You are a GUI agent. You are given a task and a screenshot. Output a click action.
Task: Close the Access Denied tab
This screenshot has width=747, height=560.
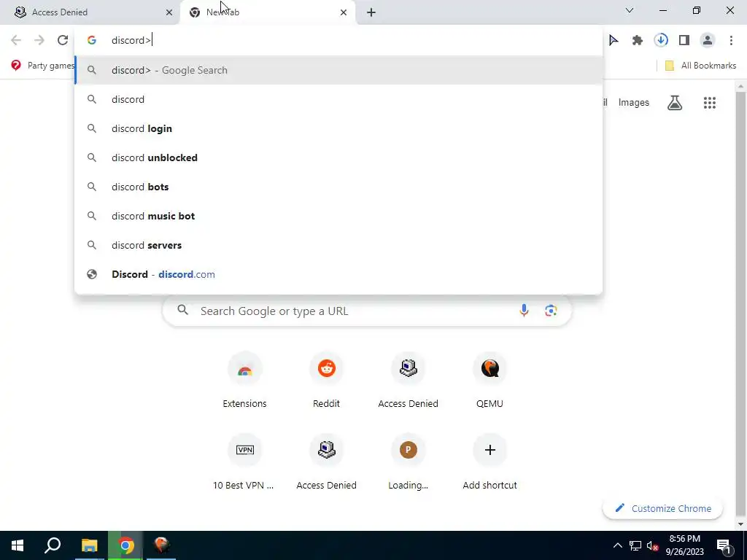coord(169,12)
